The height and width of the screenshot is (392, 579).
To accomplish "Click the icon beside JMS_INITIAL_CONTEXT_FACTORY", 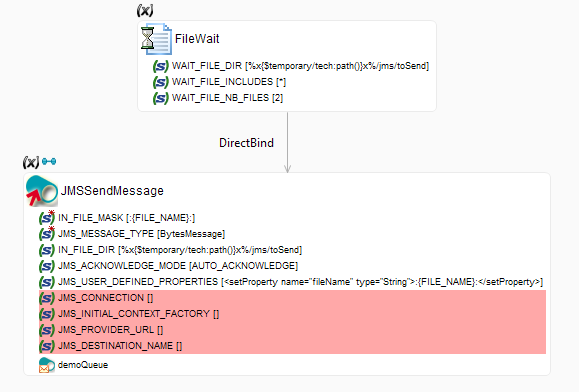I will pos(47,314).
